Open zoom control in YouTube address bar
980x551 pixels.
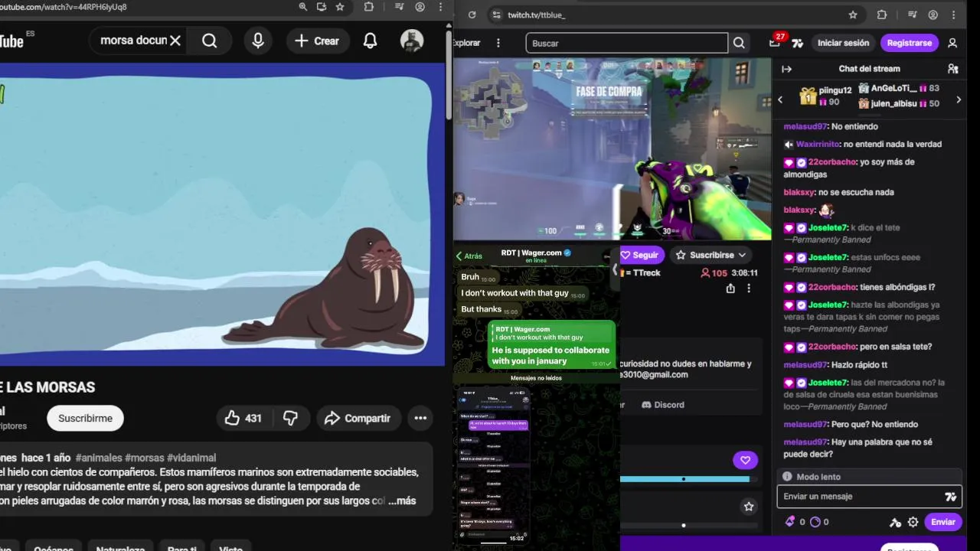303,7
